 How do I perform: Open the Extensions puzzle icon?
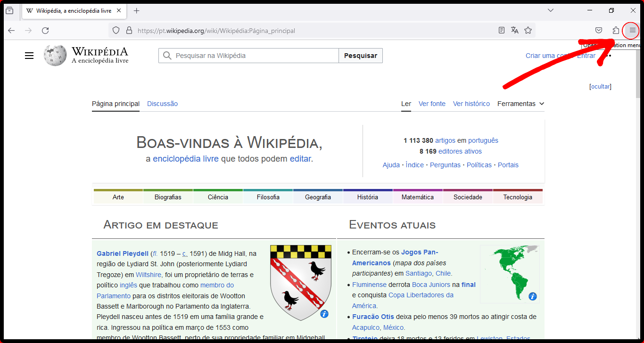tap(616, 31)
